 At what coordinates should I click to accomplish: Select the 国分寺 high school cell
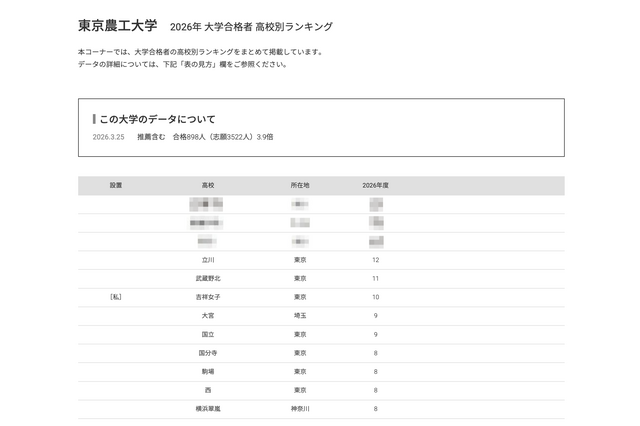[208, 353]
